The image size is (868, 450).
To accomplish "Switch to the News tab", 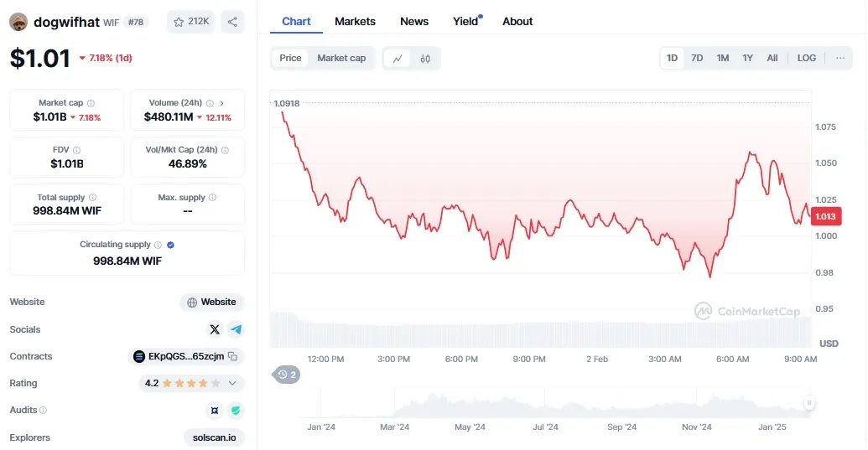I will point(414,22).
